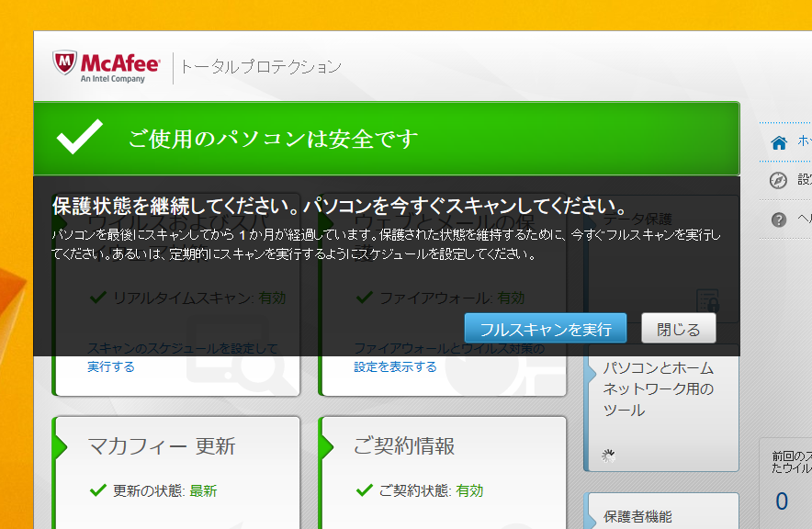
Task: Click the 更新の状態: 最新 status line
Action: click(x=164, y=490)
